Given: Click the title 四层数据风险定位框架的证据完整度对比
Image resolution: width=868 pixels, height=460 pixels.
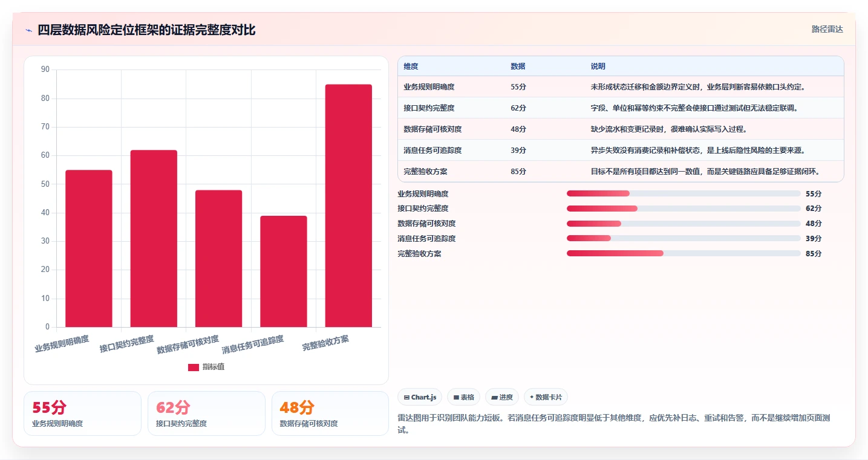Looking at the screenshot, I should 146,30.
